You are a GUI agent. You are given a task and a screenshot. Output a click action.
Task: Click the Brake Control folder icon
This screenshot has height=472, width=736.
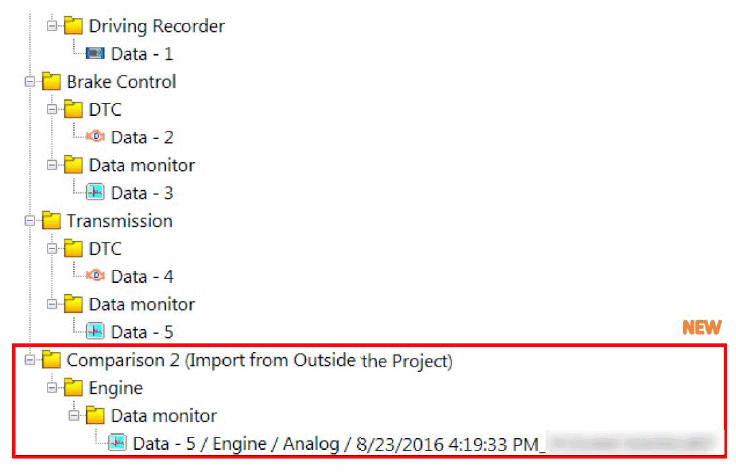pos(52,81)
